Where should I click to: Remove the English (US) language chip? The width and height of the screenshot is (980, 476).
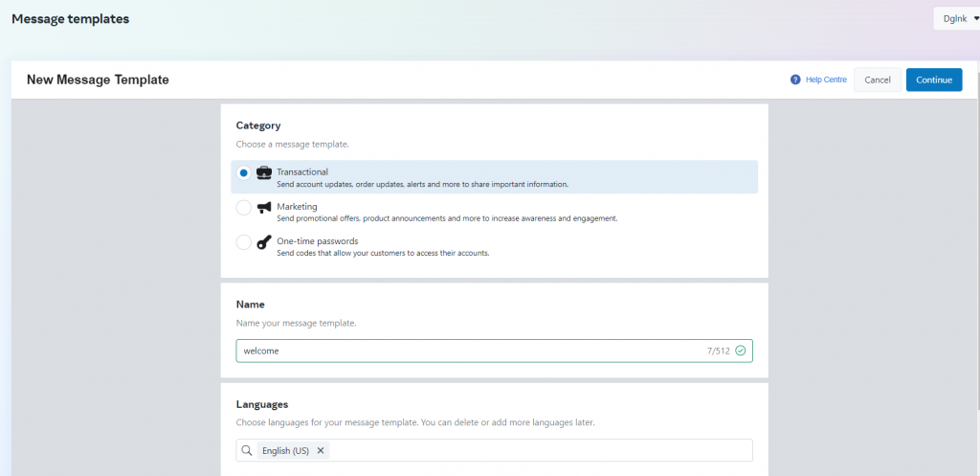(x=321, y=450)
